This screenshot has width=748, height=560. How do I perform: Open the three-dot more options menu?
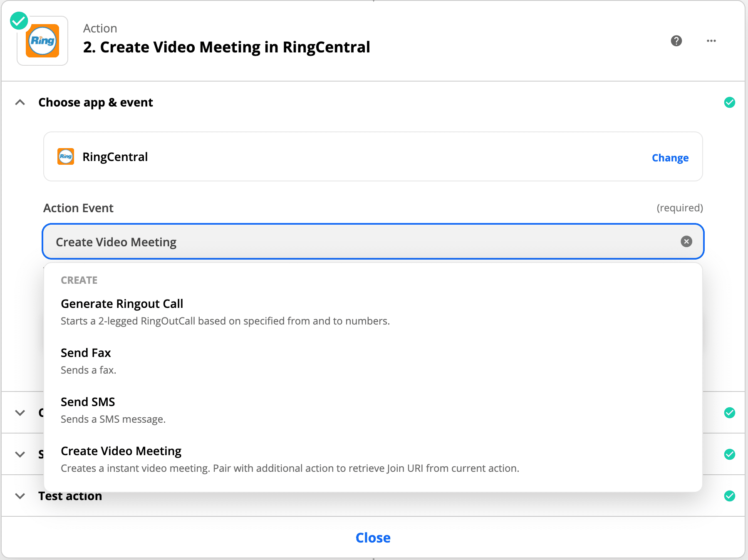click(711, 41)
